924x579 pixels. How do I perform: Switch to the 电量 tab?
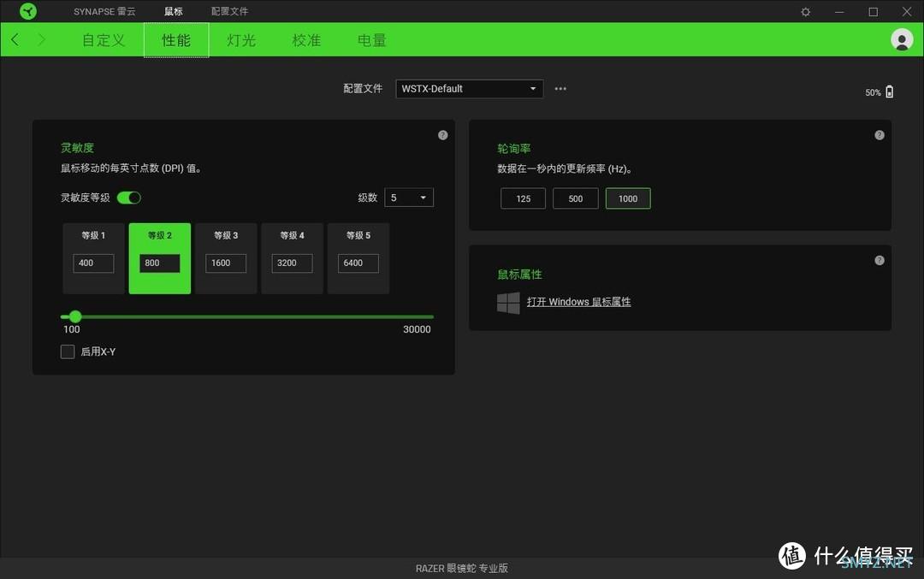(372, 40)
